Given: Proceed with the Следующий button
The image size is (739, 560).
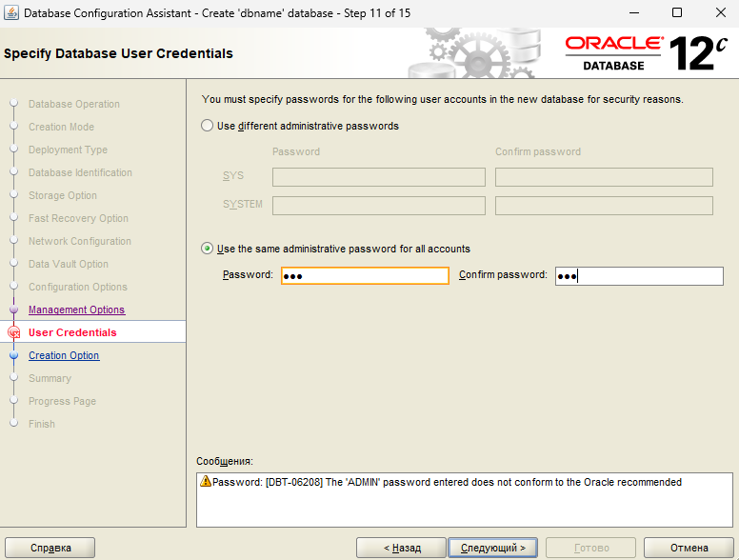Looking at the screenshot, I should (492, 548).
